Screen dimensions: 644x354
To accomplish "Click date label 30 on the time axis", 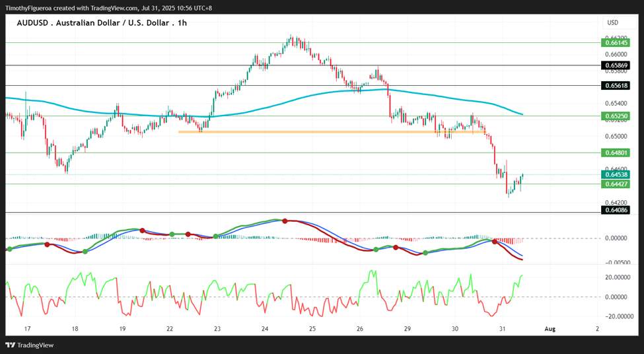I will pos(454,329).
